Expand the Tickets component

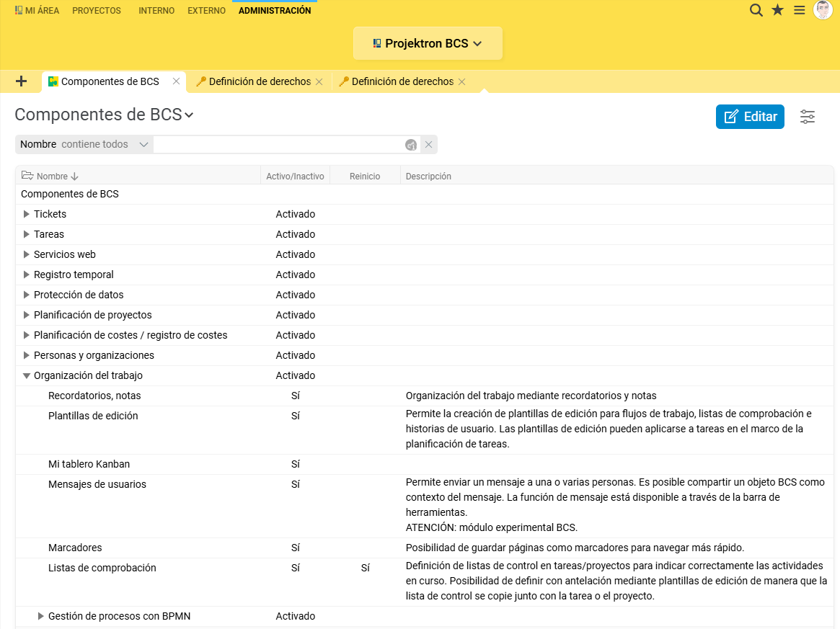click(x=26, y=214)
